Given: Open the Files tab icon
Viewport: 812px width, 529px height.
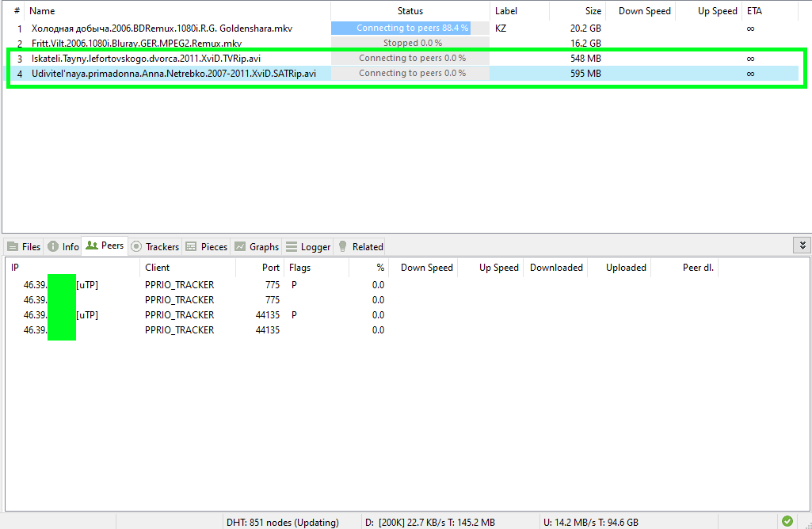Looking at the screenshot, I should tap(13, 247).
